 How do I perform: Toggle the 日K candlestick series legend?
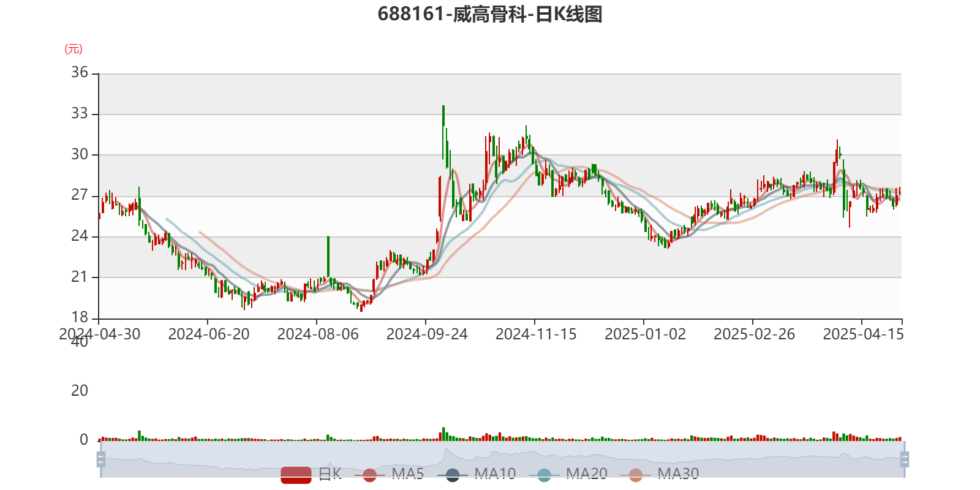pos(311,474)
